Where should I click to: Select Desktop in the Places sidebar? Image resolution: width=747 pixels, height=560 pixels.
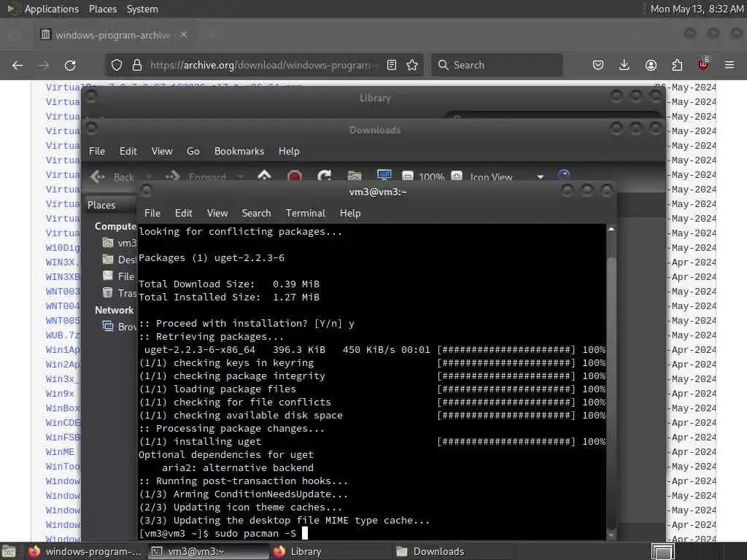click(120, 260)
